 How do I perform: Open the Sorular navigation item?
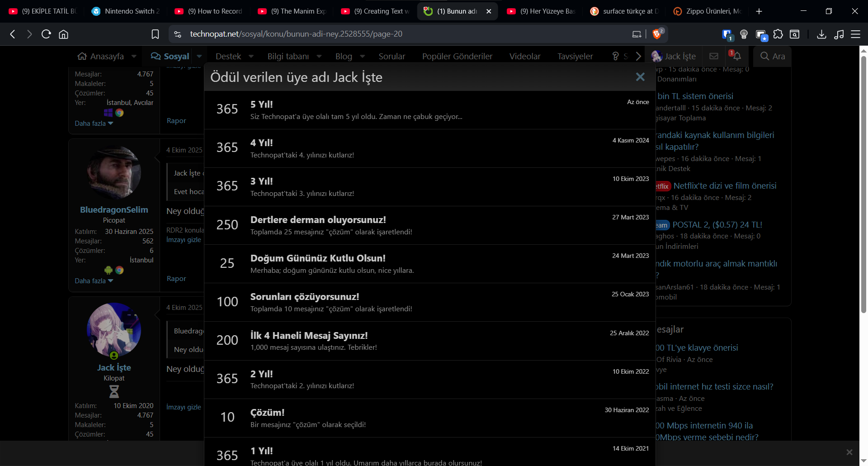point(392,56)
